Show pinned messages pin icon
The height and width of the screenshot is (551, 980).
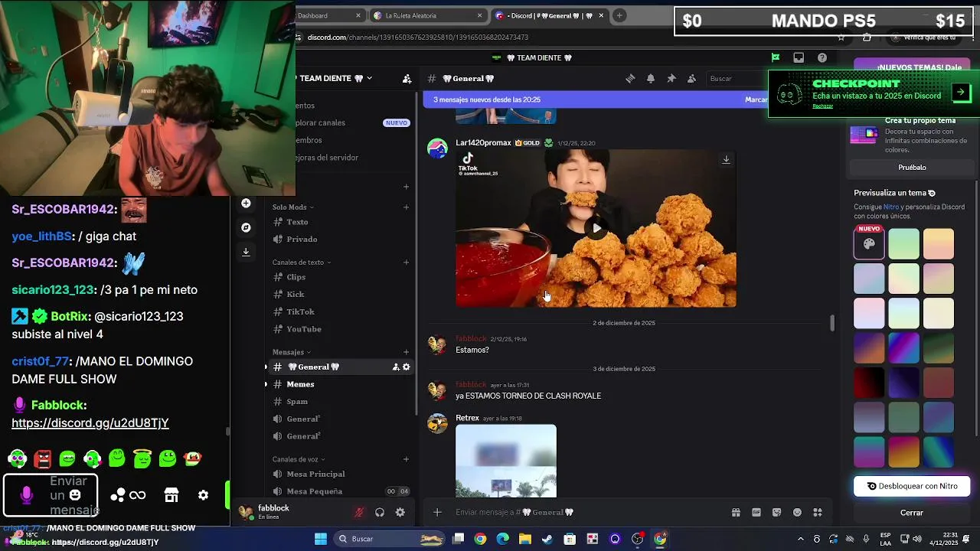tap(671, 79)
